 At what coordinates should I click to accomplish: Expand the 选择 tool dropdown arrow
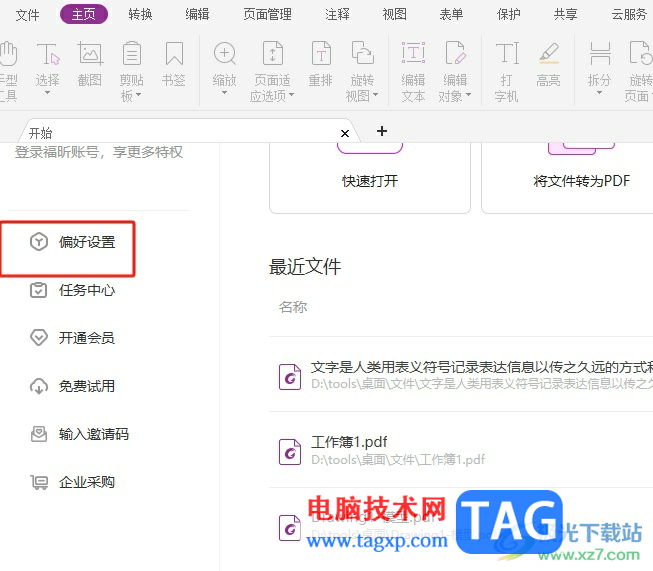pos(47,93)
